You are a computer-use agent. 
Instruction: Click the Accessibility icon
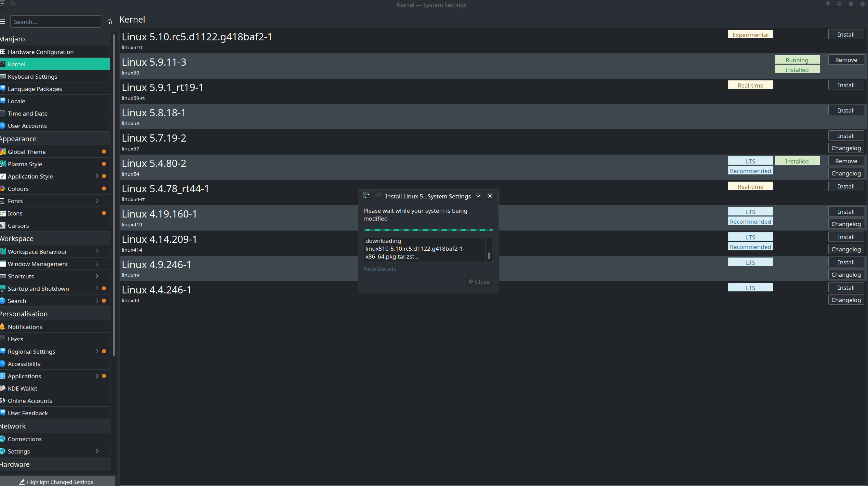pos(3,364)
